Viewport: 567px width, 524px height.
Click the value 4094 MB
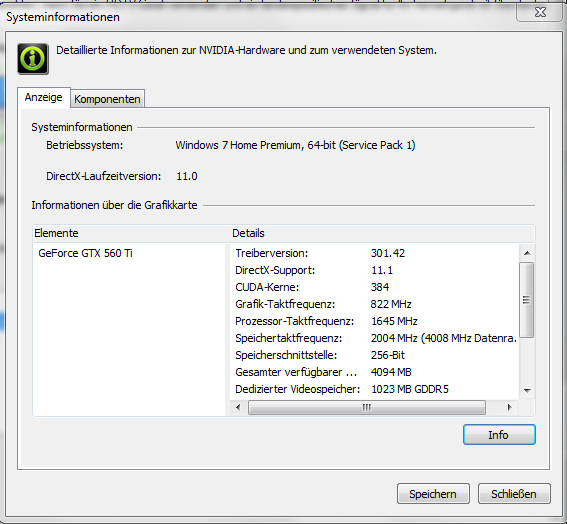pos(391,372)
